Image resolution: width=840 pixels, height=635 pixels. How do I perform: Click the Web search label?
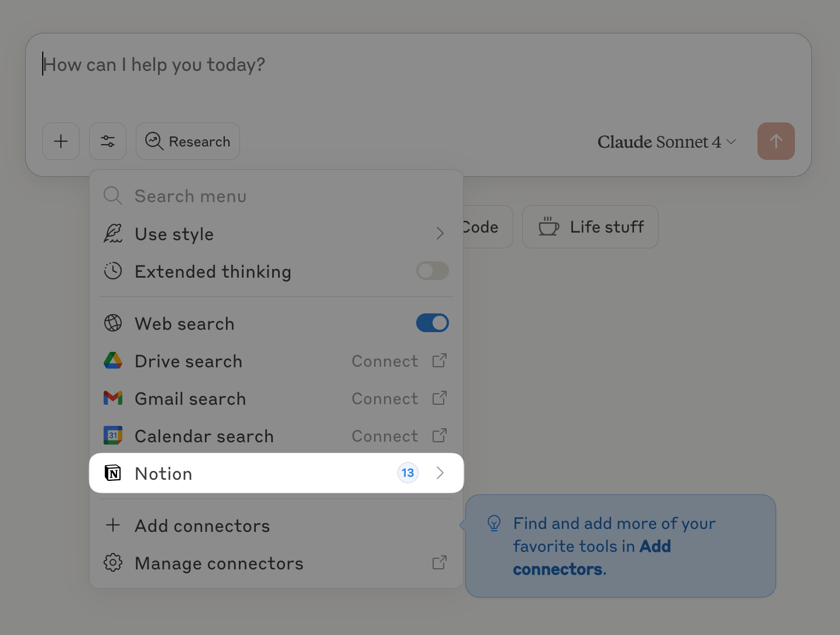(184, 324)
